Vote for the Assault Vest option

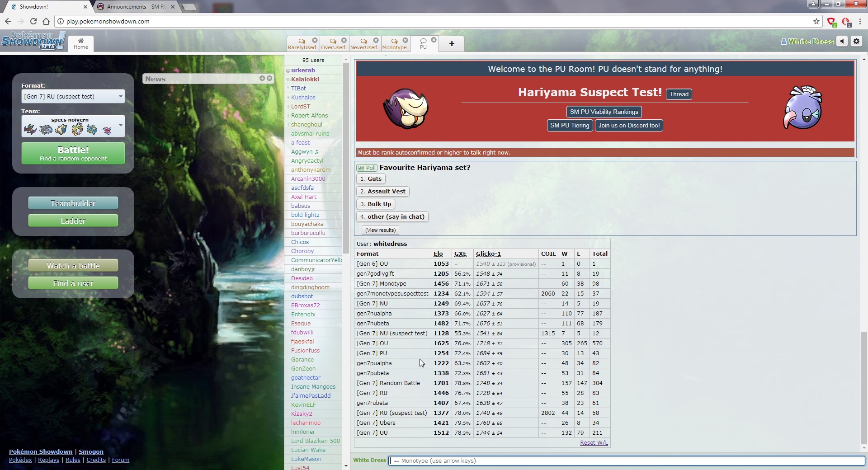click(x=382, y=192)
